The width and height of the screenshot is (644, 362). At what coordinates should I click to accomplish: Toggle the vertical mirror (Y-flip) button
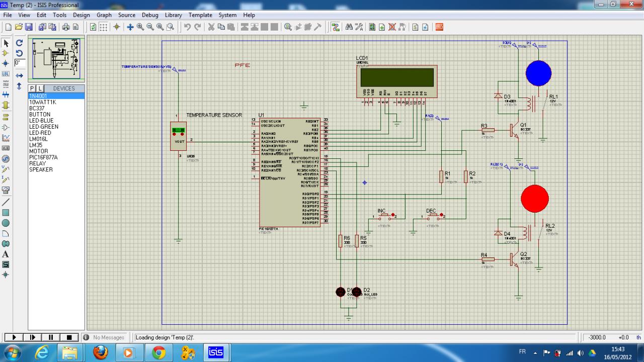pyautogui.click(x=19, y=86)
